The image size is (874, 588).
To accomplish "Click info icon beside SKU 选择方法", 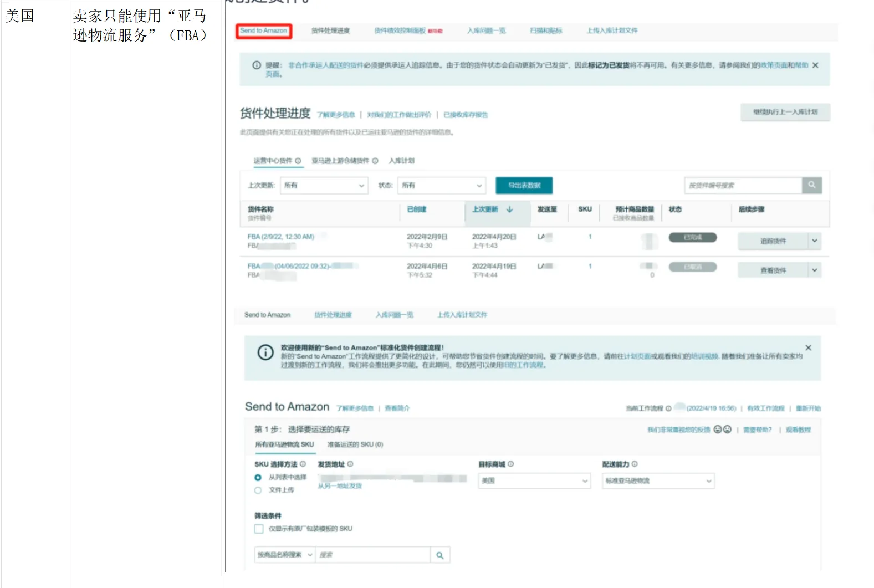I will tap(303, 464).
